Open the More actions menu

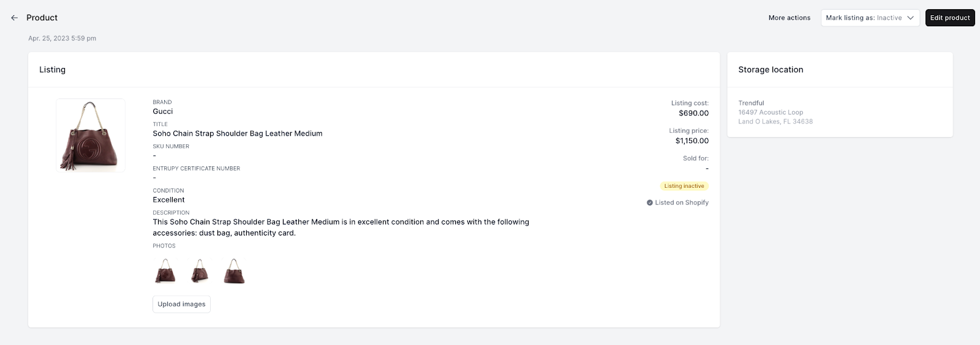coord(789,18)
